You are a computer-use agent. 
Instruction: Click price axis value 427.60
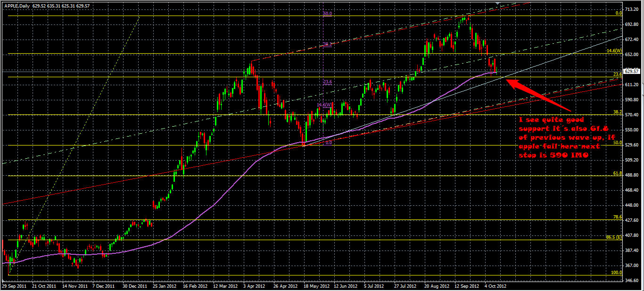click(x=631, y=220)
